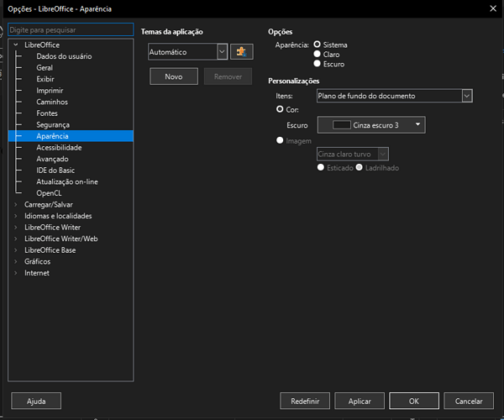Expand the LibreOffice Base node
The width and height of the screenshot is (504, 420).
(x=16, y=250)
